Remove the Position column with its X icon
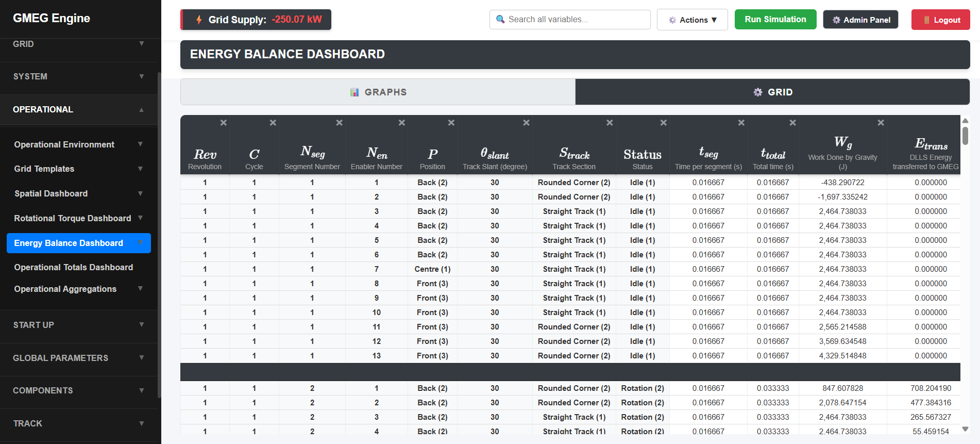 [x=451, y=123]
